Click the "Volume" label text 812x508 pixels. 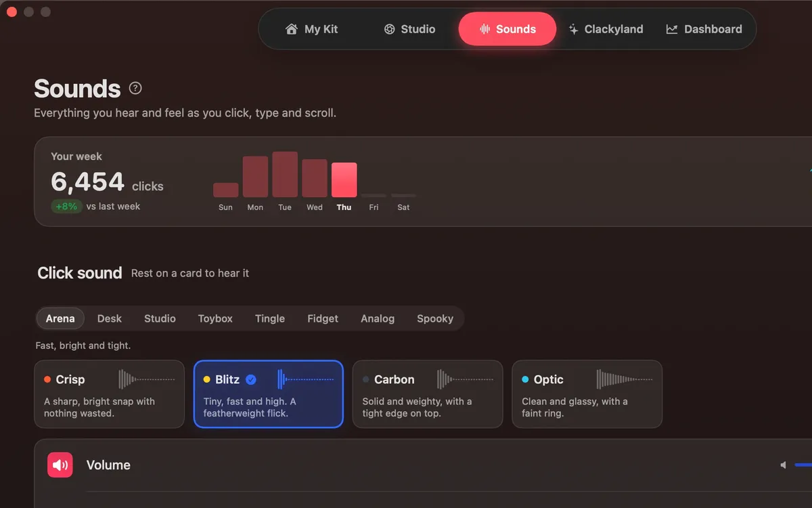(108, 465)
